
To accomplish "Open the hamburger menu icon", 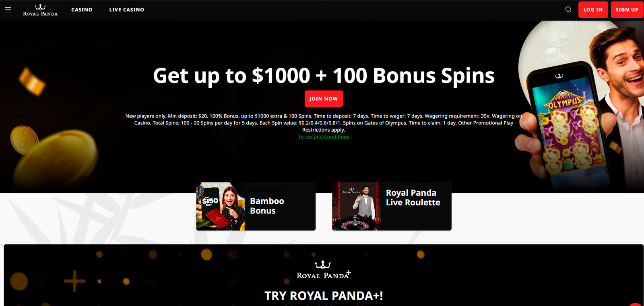I will coord(8,10).
